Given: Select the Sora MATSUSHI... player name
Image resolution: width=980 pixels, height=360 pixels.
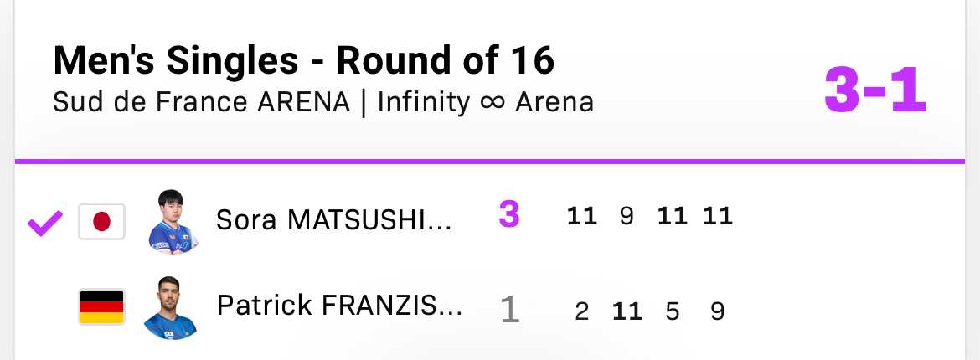Looking at the screenshot, I should point(333,220).
